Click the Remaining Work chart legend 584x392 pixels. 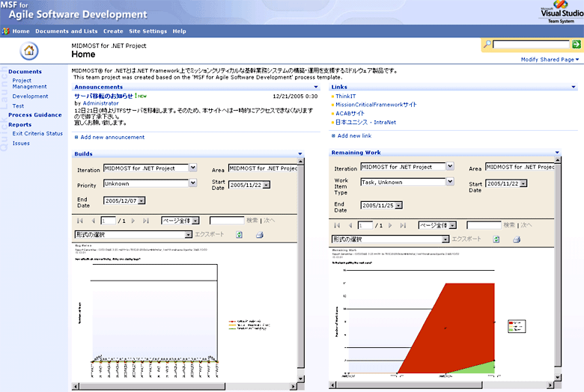[x=517, y=326]
